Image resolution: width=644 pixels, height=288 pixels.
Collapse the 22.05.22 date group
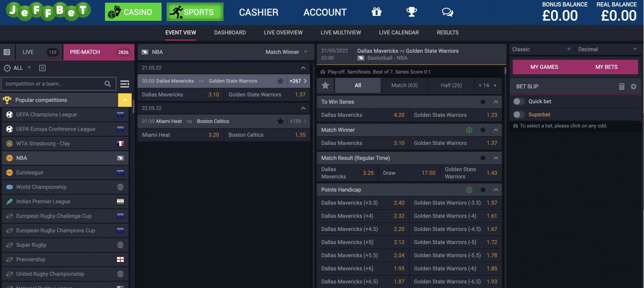tap(303, 108)
